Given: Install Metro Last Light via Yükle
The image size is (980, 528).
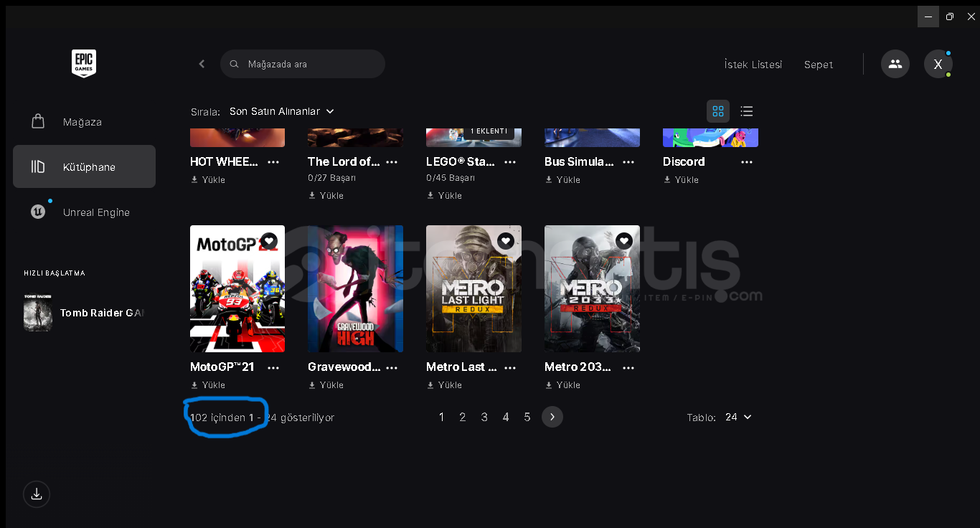Looking at the screenshot, I should [x=444, y=385].
